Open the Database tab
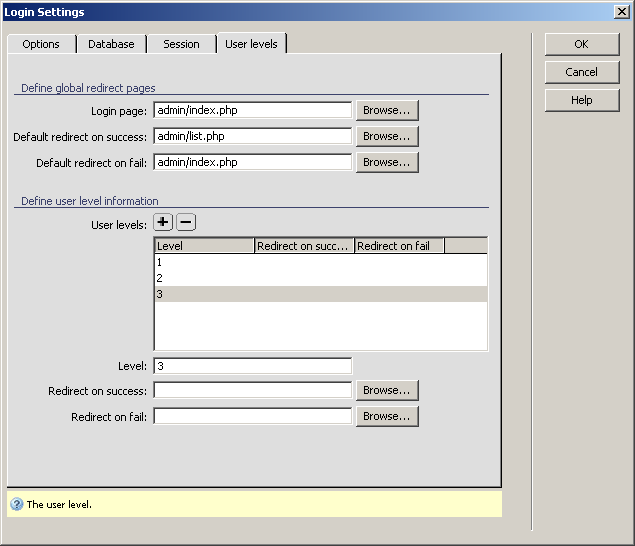Image resolution: width=635 pixels, height=546 pixels. (x=111, y=44)
